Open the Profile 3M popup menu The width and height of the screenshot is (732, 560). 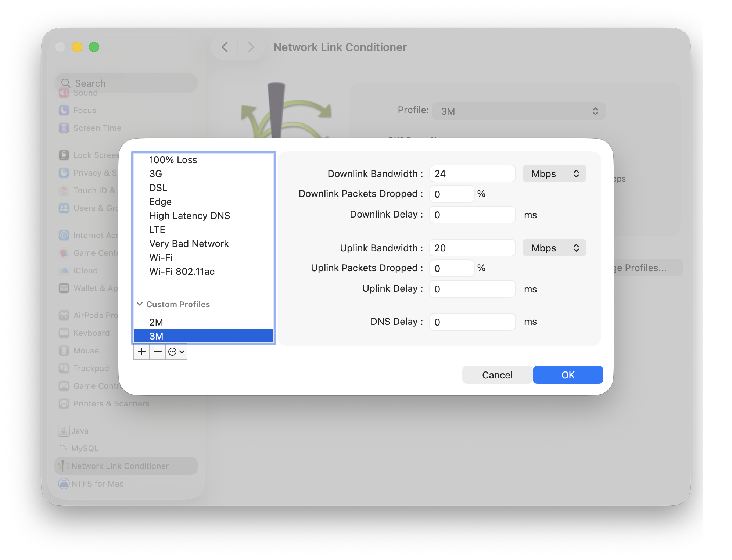(x=518, y=111)
